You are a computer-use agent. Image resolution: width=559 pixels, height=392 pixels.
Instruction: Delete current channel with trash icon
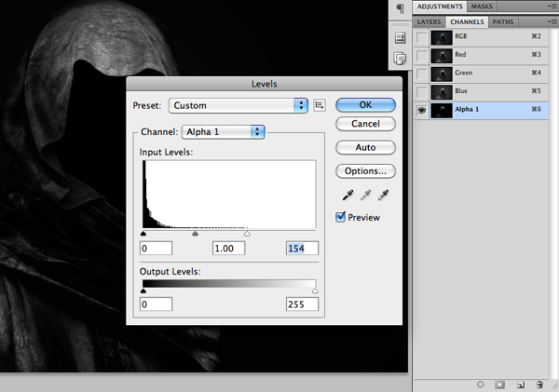(541, 384)
